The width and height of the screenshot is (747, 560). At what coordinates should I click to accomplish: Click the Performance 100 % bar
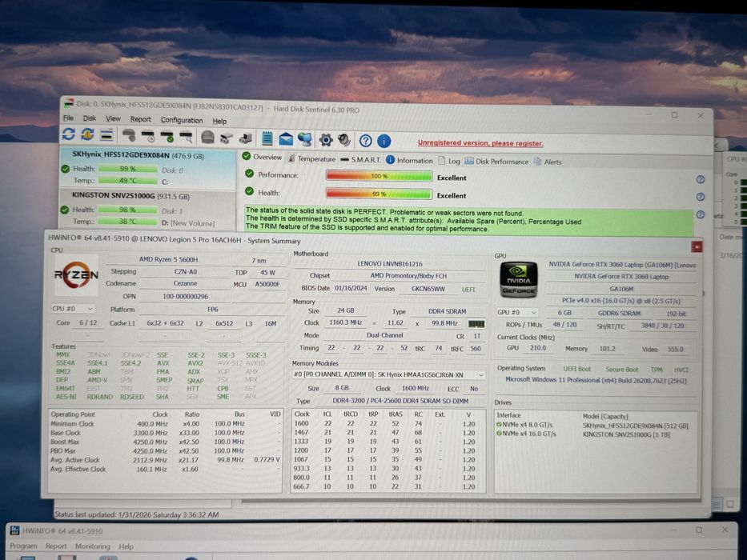tap(380, 176)
